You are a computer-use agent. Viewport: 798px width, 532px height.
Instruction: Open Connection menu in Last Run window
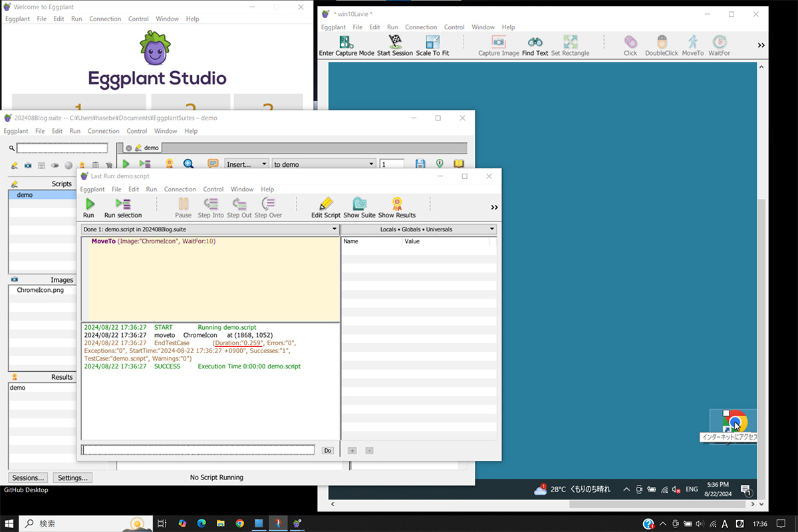(180, 190)
